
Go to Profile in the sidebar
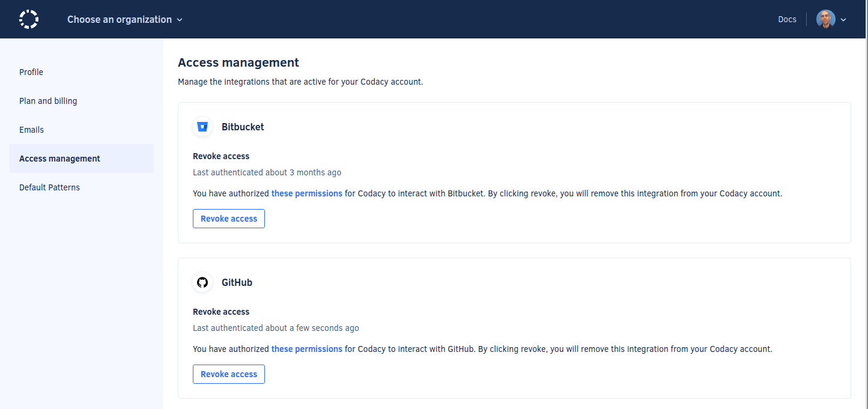[31, 72]
